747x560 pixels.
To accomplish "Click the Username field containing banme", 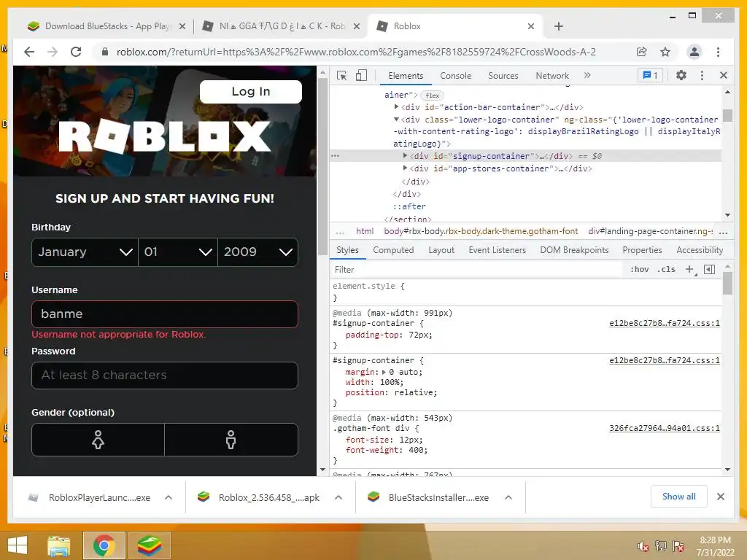I will (x=165, y=314).
